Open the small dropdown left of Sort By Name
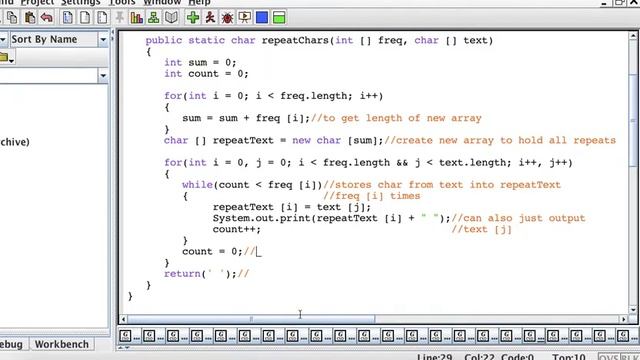 [x=3, y=40]
